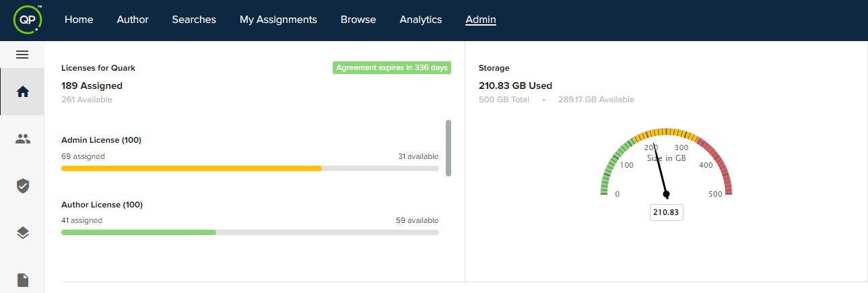Click the licenses list scrollbar
Screen dimensions: 868x293
448,148
